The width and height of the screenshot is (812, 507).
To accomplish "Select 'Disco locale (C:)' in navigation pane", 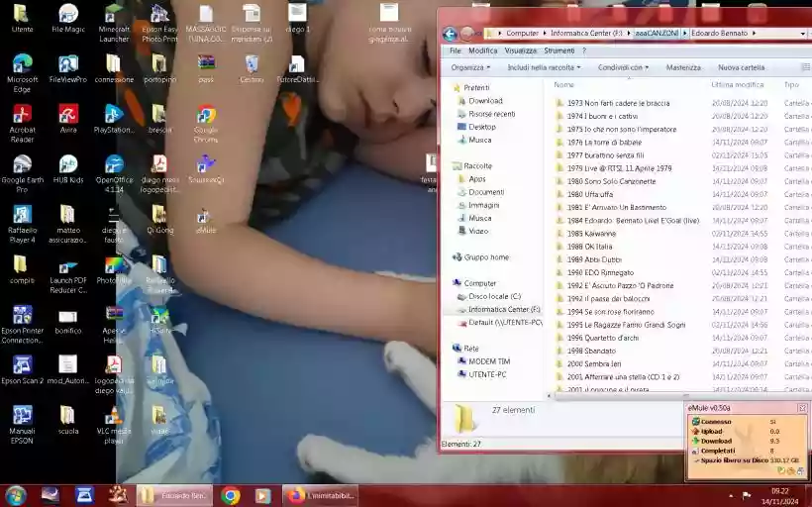I will click(x=494, y=296).
